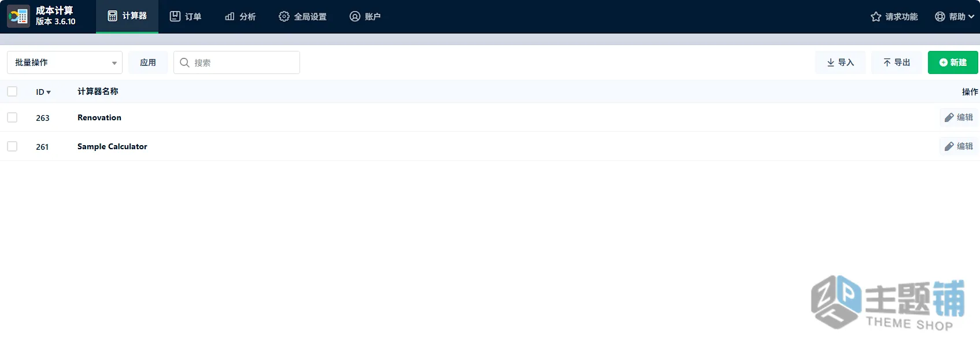Click the 导出 button

point(897,62)
